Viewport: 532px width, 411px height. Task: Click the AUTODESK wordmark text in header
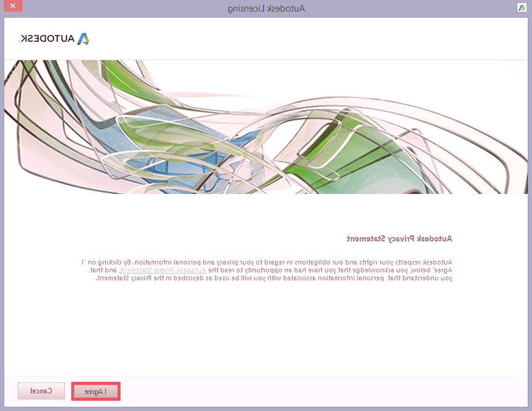point(47,39)
